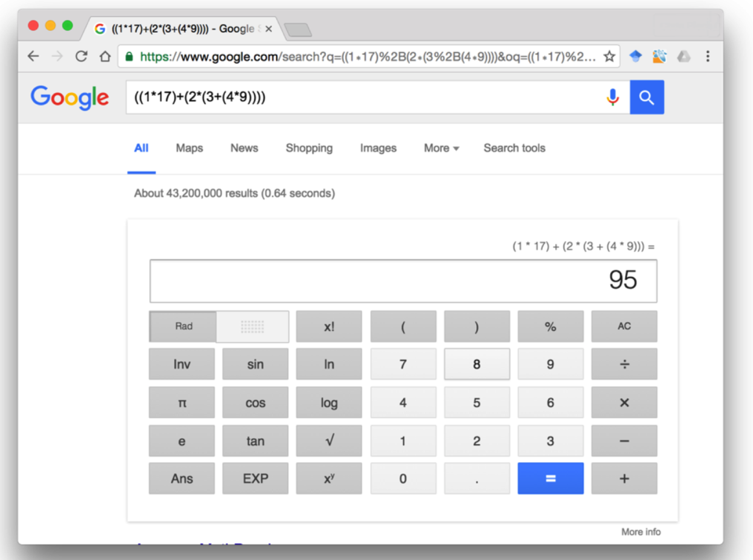The width and height of the screenshot is (753, 560).
Task: Click the calculator 6 key
Action: (550, 402)
